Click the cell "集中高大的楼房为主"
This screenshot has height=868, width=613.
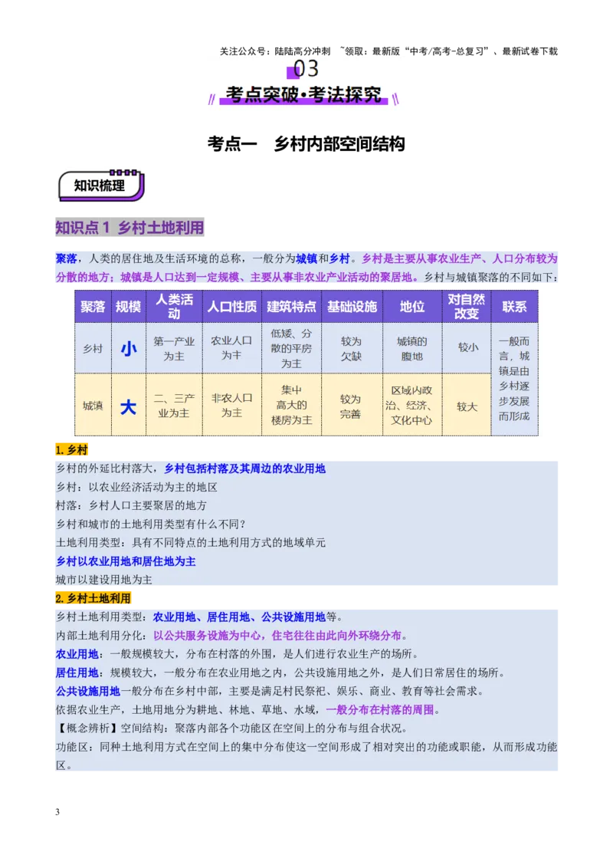tap(291, 405)
